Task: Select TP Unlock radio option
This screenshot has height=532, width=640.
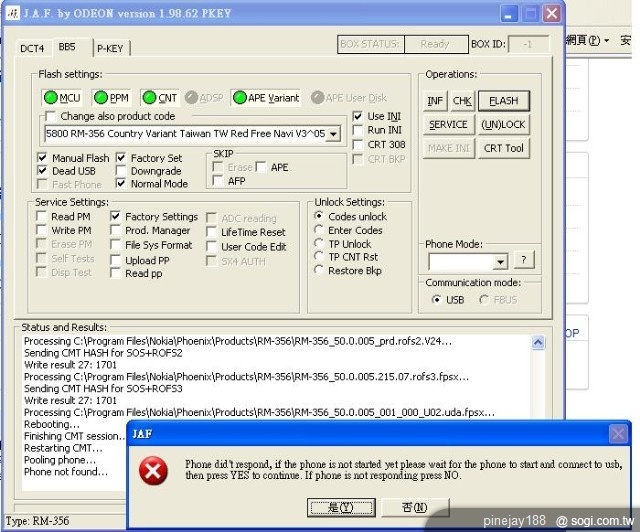Action: [x=319, y=244]
